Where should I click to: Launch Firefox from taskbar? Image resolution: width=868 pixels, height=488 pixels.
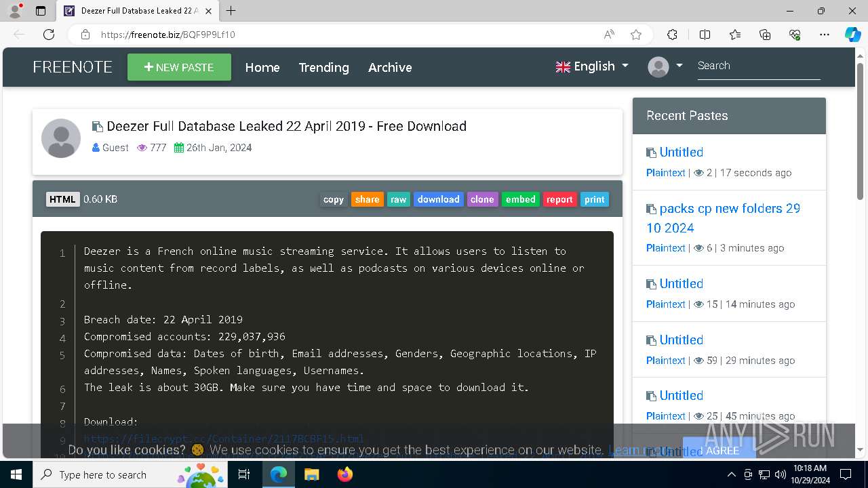[344, 474]
